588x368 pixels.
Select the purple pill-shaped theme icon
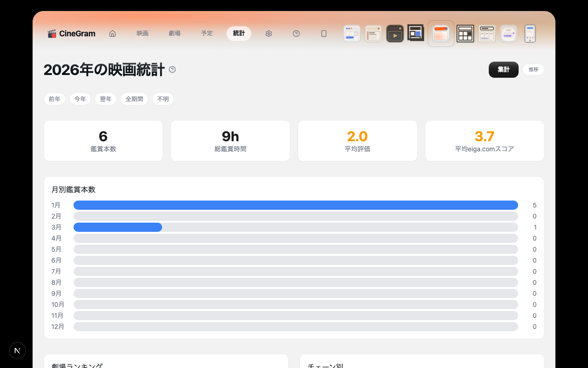pyautogui.click(x=509, y=33)
